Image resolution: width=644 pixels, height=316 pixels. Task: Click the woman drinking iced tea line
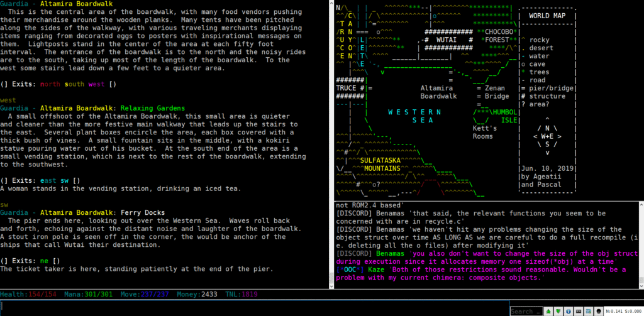tap(120, 188)
